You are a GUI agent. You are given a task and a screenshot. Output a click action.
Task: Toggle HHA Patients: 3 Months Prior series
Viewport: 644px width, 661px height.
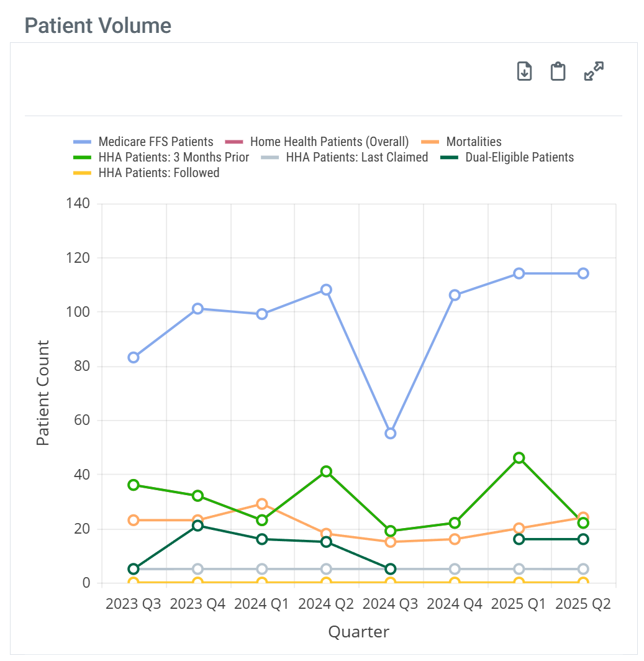(x=174, y=157)
